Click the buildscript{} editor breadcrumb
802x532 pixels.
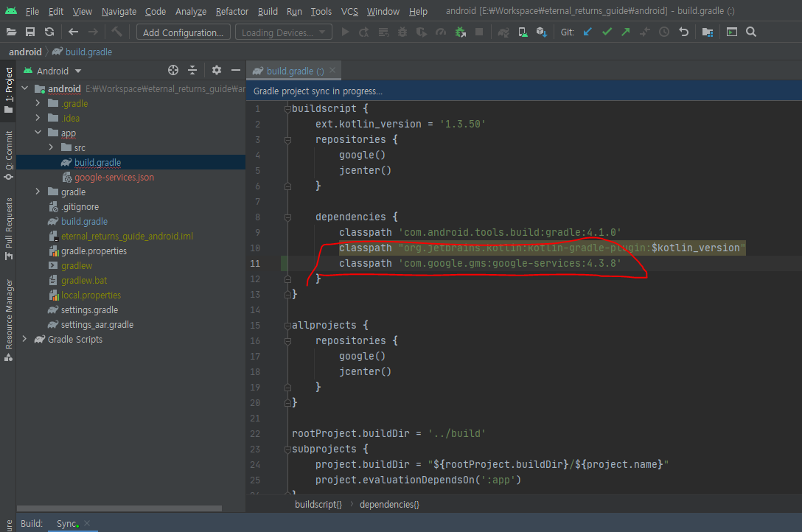(x=318, y=505)
